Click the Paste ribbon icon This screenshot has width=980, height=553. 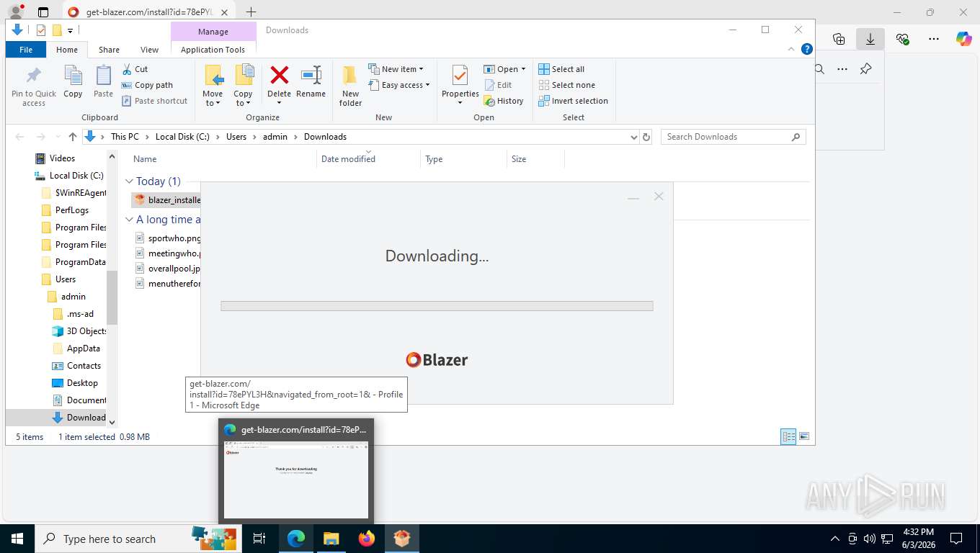tap(103, 81)
